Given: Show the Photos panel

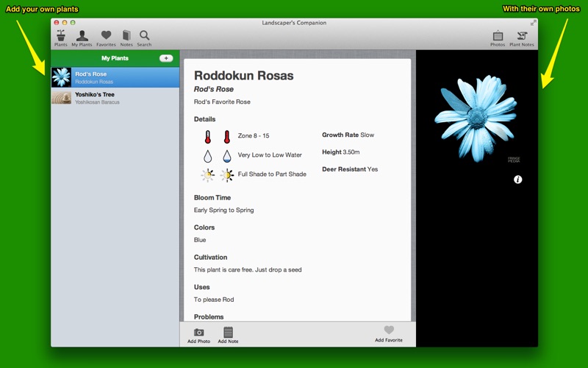Looking at the screenshot, I should click(498, 38).
